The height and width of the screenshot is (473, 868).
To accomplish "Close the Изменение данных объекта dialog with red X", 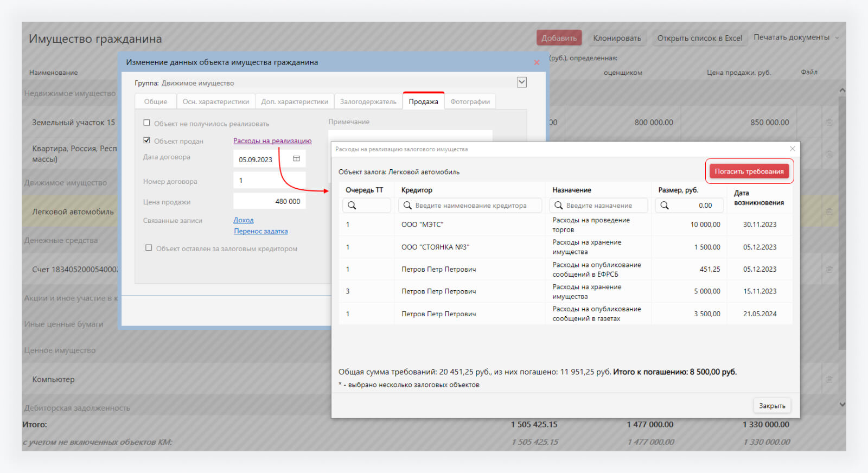I will (x=537, y=62).
